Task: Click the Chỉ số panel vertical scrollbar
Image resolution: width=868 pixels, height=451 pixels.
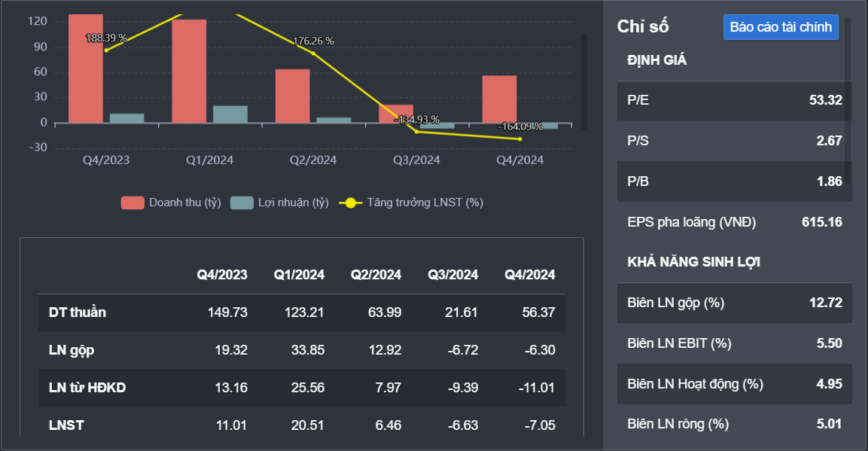Action: pyautogui.click(x=848, y=98)
